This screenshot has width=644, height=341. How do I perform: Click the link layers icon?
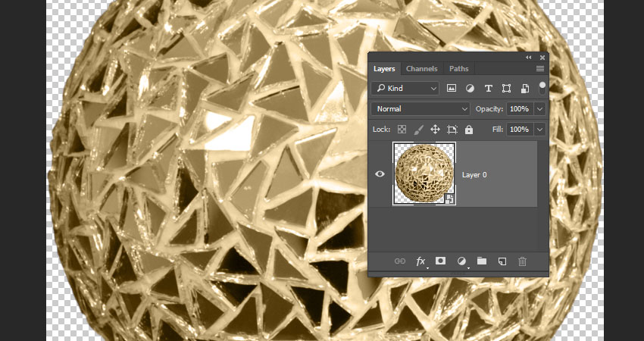[x=399, y=261]
